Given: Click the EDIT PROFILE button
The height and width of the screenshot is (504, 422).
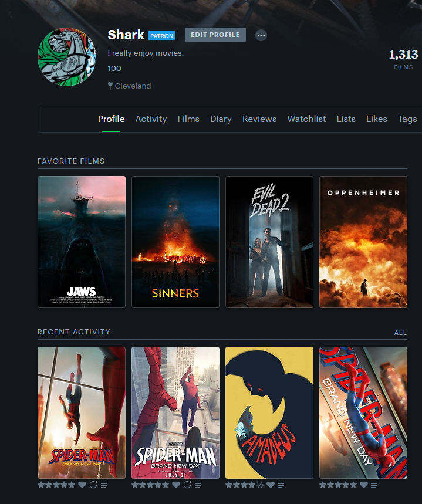Looking at the screenshot, I should pos(215,35).
